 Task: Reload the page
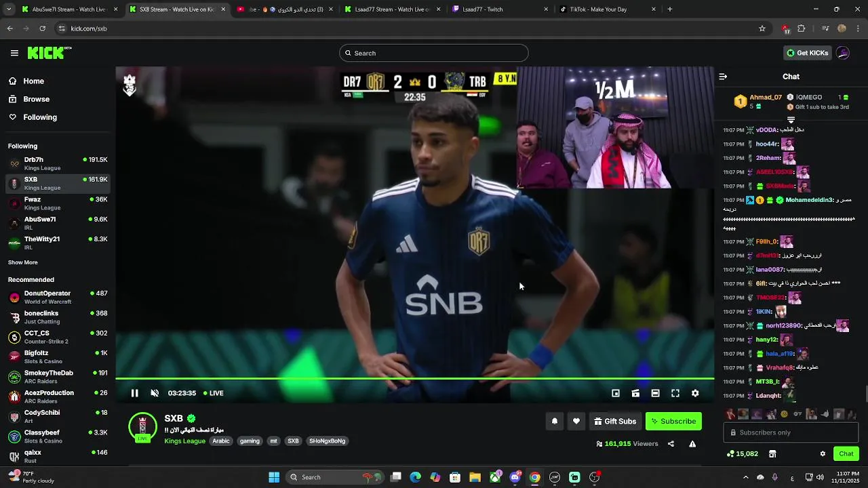[43, 28]
